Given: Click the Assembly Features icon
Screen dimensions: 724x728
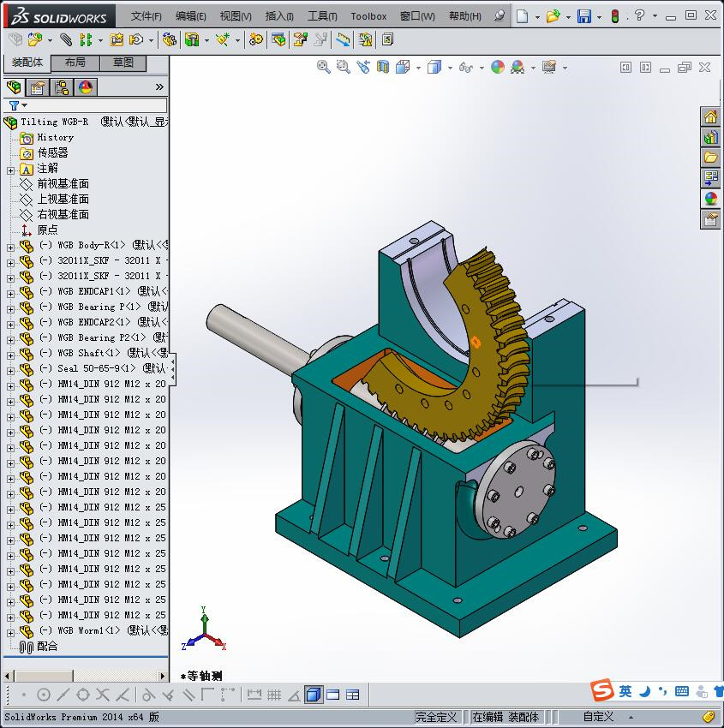Looking at the screenshot, I should (192, 40).
